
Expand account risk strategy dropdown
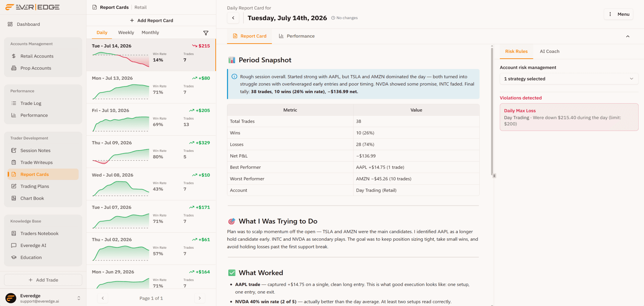(569, 79)
